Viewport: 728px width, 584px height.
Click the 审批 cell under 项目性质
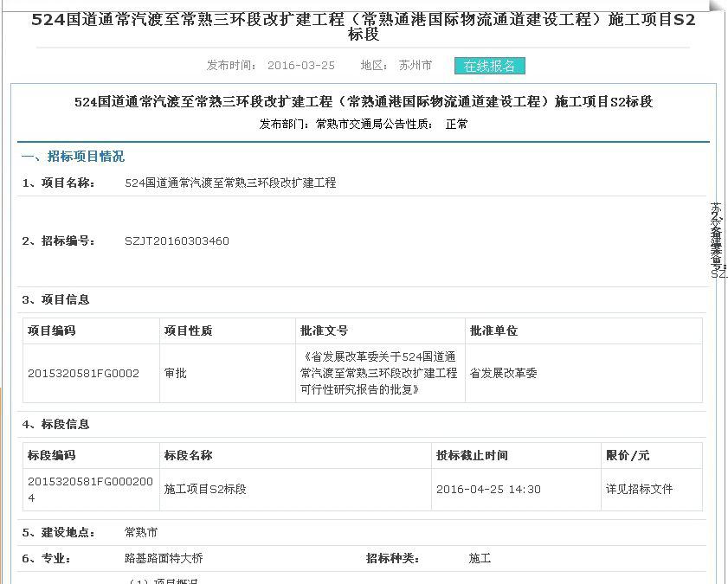click(176, 374)
